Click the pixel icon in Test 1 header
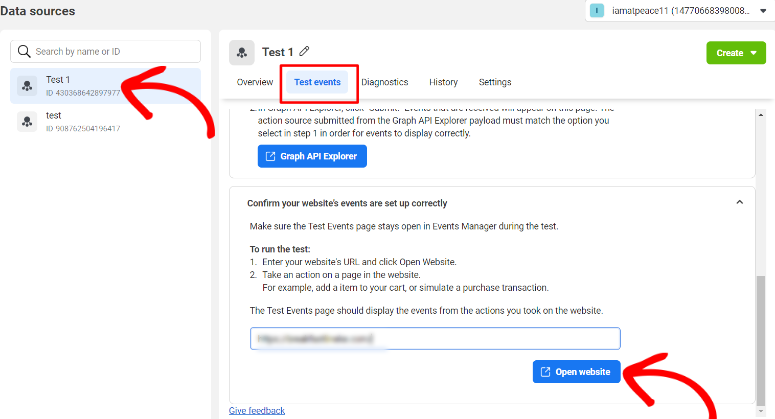The image size is (775, 419). (242, 52)
